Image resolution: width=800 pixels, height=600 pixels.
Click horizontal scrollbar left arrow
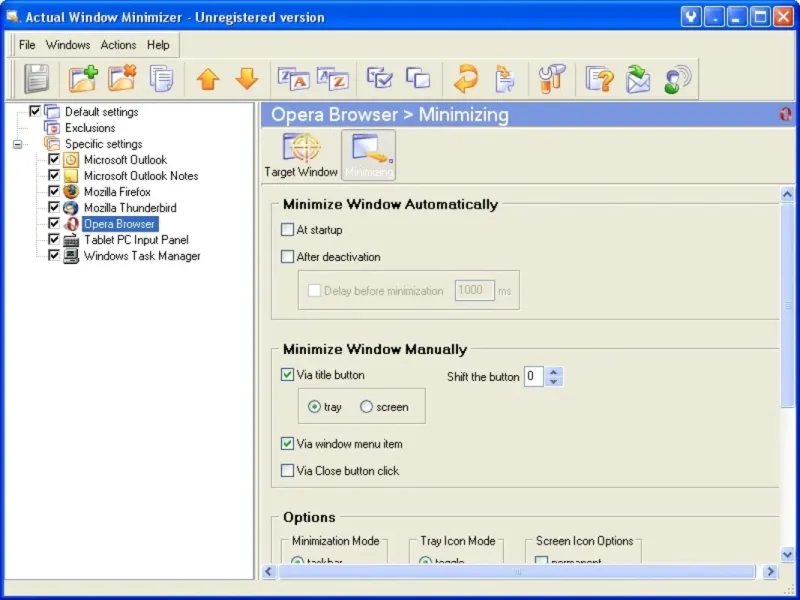[x=269, y=571]
